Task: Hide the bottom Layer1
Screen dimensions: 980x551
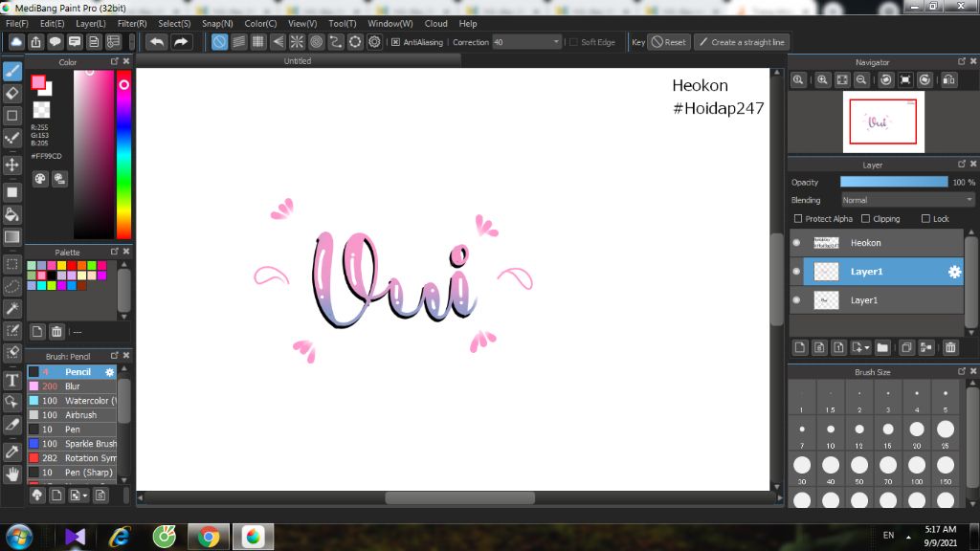Action: (796, 300)
